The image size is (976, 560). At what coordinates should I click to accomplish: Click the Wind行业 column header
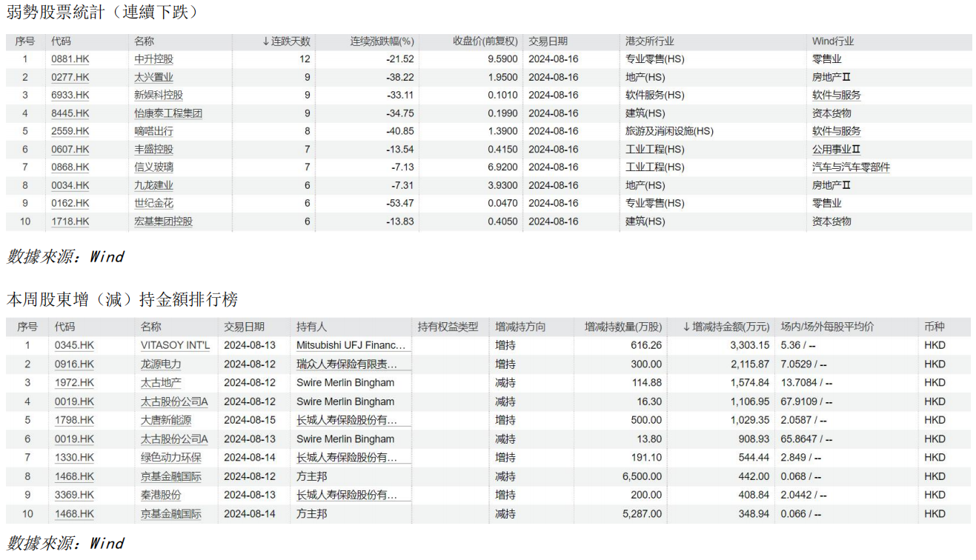click(833, 41)
